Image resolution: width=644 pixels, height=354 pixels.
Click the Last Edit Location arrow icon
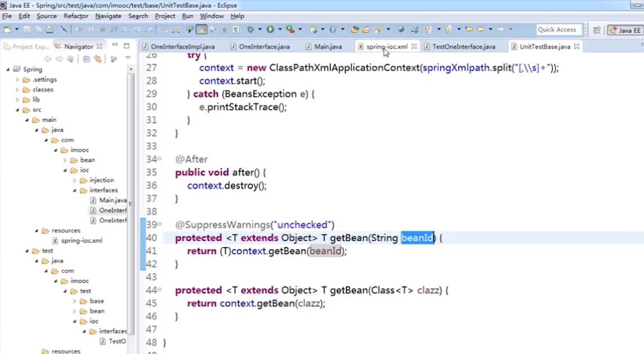tap(468, 29)
